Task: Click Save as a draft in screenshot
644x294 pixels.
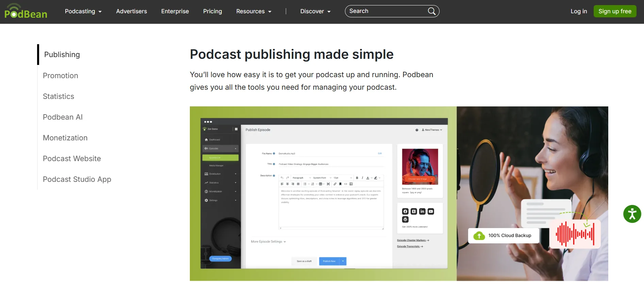Action: [x=304, y=261]
